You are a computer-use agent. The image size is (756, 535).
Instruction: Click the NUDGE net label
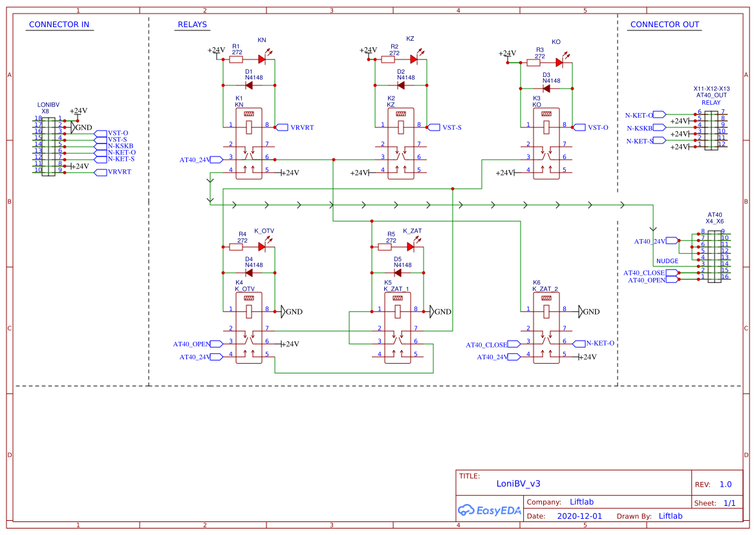point(667,261)
